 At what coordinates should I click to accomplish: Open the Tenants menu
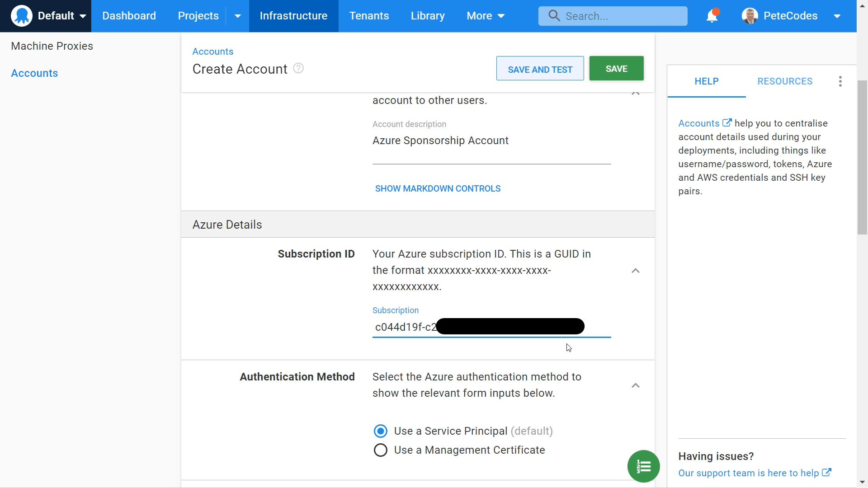point(369,16)
